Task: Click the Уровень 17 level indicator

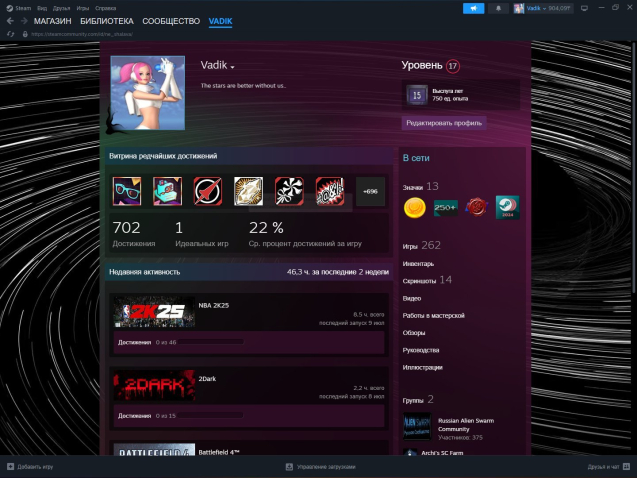Action: (431, 66)
